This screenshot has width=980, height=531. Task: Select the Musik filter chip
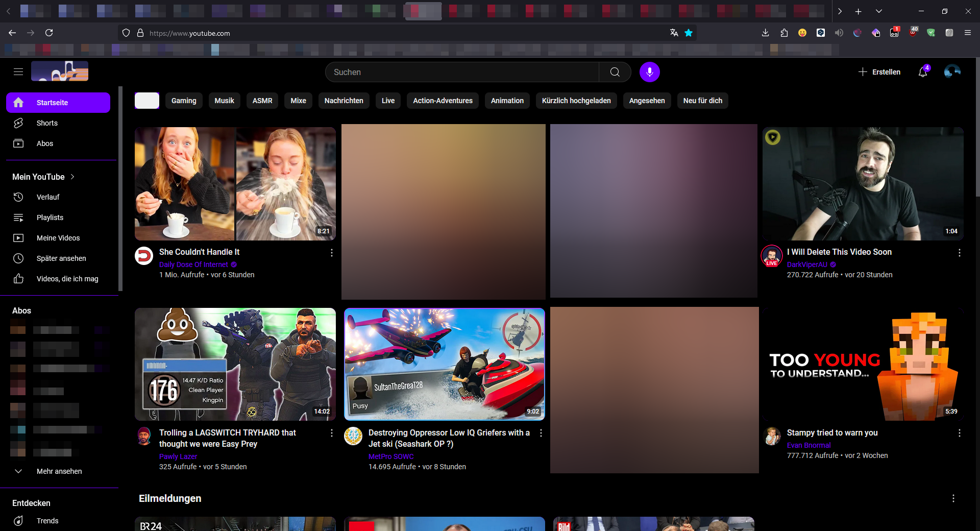[x=224, y=101]
